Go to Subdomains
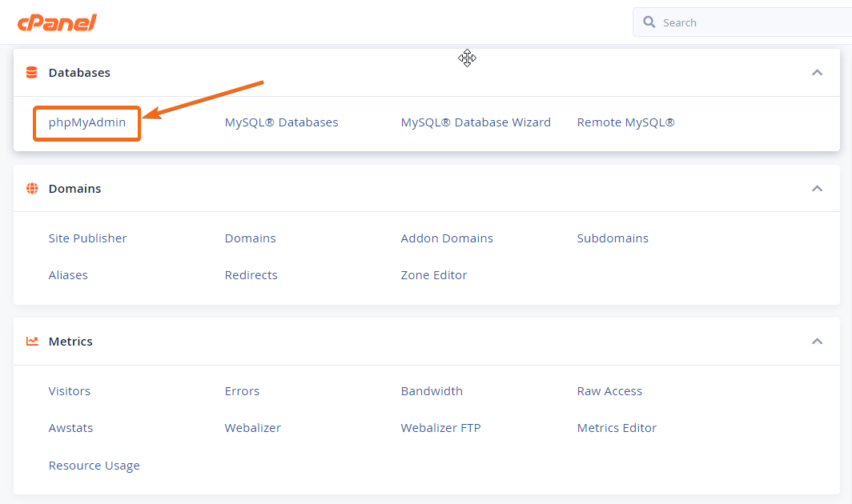This screenshot has width=852, height=504. (x=613, y=238)
